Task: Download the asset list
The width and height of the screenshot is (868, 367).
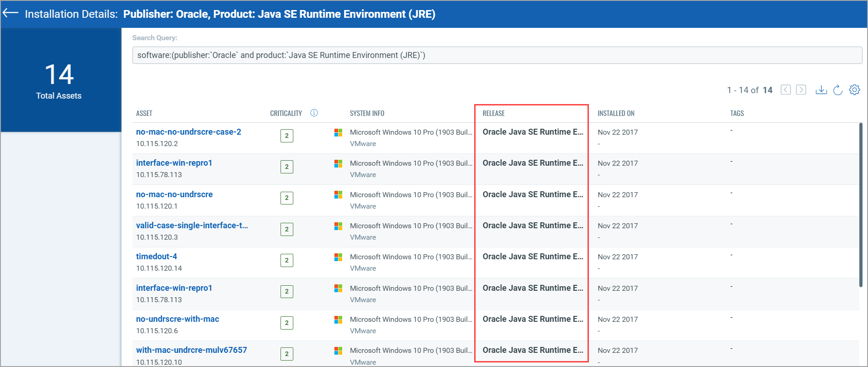Action: click(821, 90)
